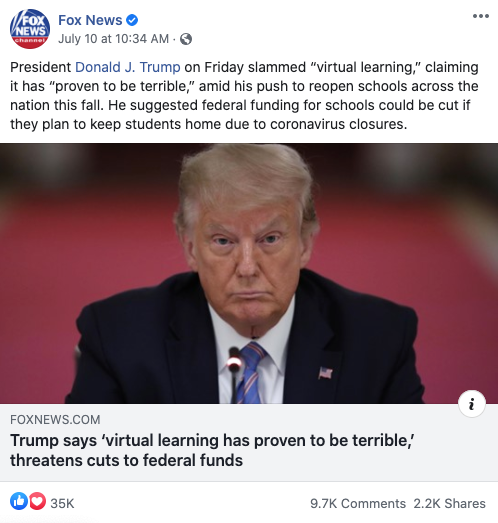This screenshot has width=498, height=523.
Task: Open the Donald J. Trump tagged link
Action: (x=128, y=67)
